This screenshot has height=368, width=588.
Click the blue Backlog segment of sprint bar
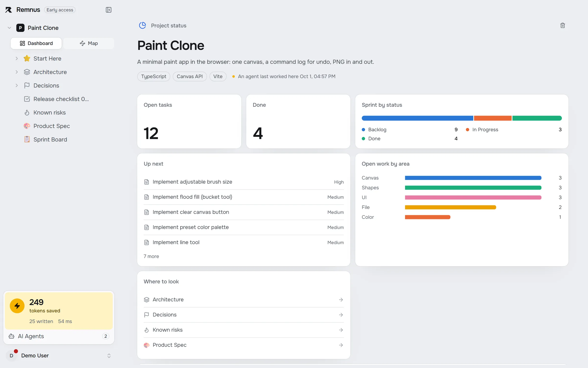417,118
